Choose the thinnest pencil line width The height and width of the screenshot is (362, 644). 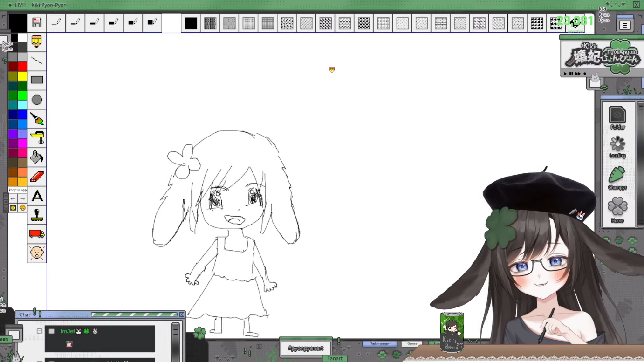56,22
